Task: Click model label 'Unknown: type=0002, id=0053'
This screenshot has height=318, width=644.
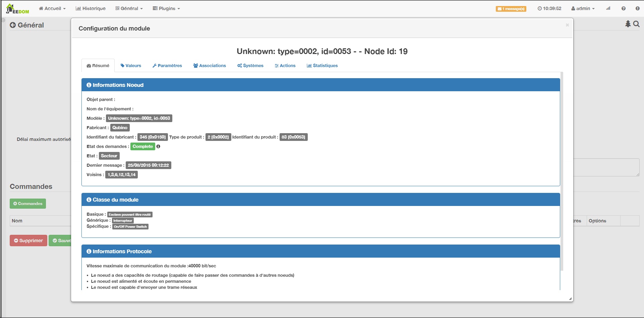Action: point(139,118)
